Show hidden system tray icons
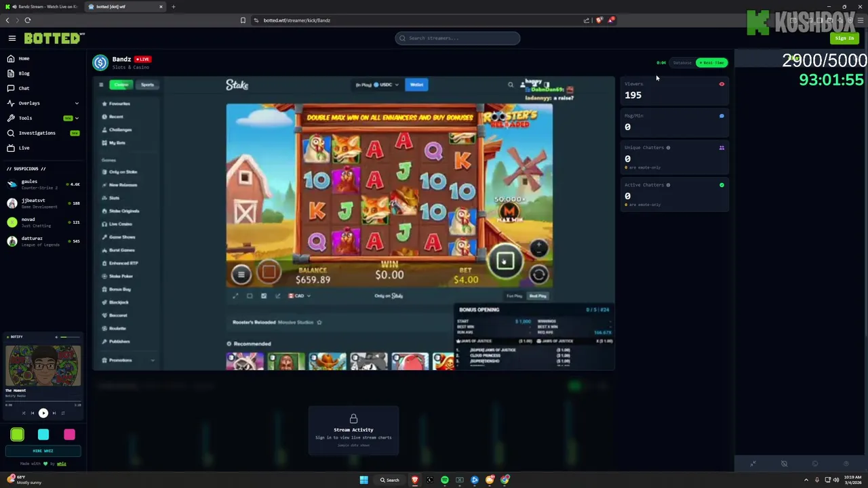Screen dimensions: 868x488 [806, 480]
